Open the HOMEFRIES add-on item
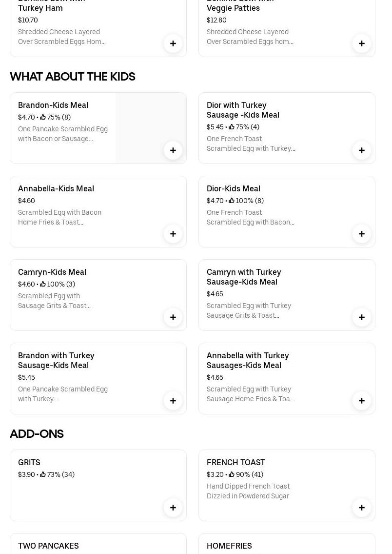The width and height of the screenshot is (392, 554). (229, 546)
